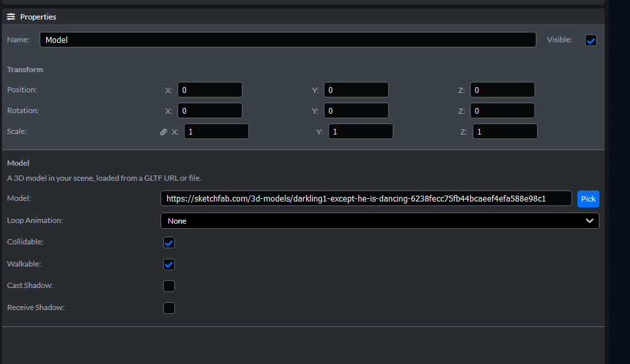Click the Scale X input field
This screenshot has height=364, width=630.
pos(216,132)
